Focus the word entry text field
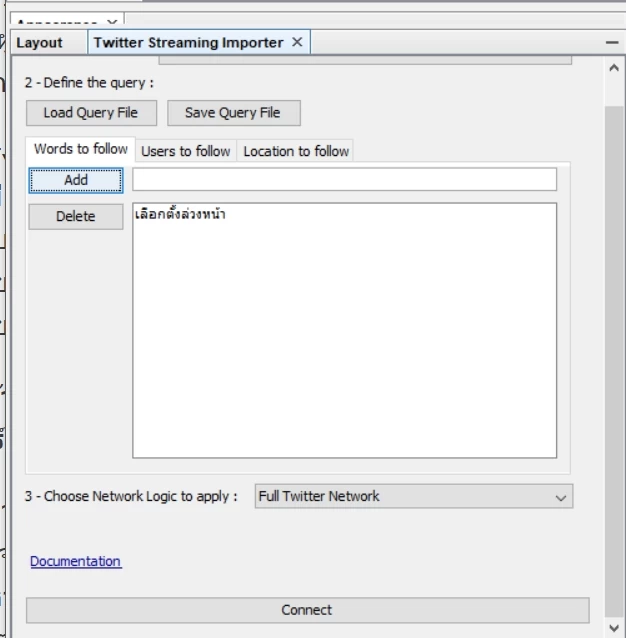 point(344,179)
